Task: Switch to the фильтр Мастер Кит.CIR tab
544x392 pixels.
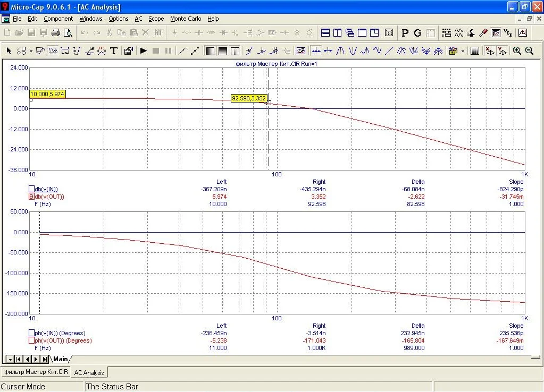Action: [36, 372]
